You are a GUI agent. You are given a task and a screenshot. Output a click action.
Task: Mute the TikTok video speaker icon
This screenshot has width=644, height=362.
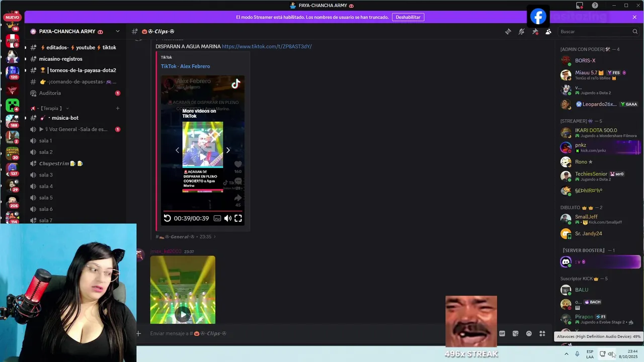(228, 218)
